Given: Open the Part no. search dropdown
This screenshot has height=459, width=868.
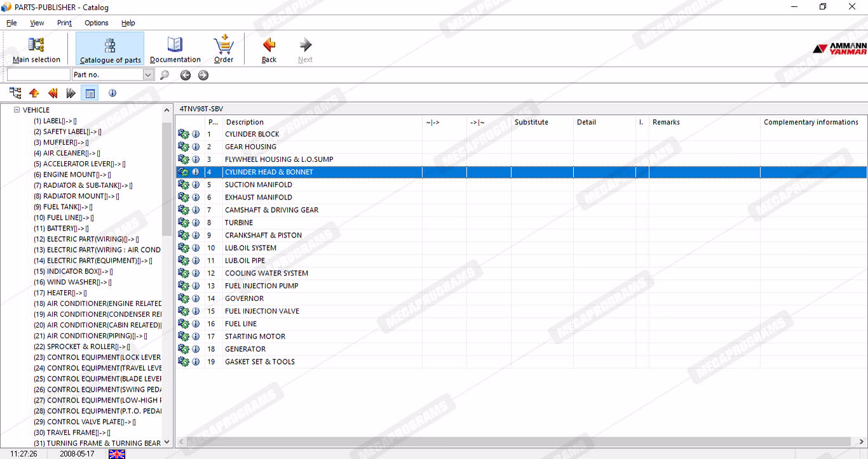Looking at the screenshot, I should (x=148, y=75).
